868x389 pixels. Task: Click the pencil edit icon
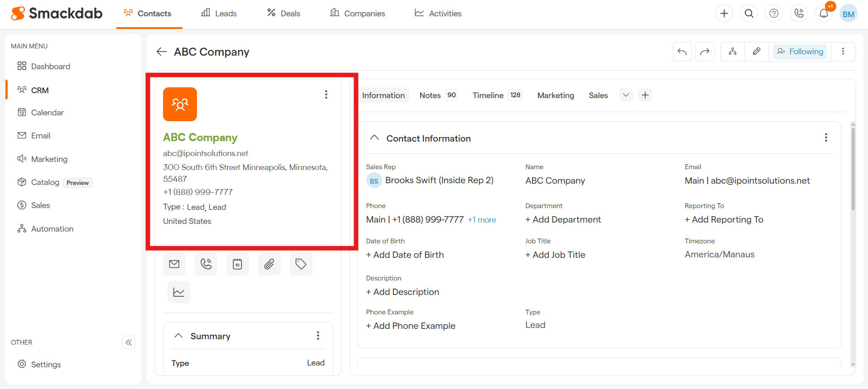757,52
